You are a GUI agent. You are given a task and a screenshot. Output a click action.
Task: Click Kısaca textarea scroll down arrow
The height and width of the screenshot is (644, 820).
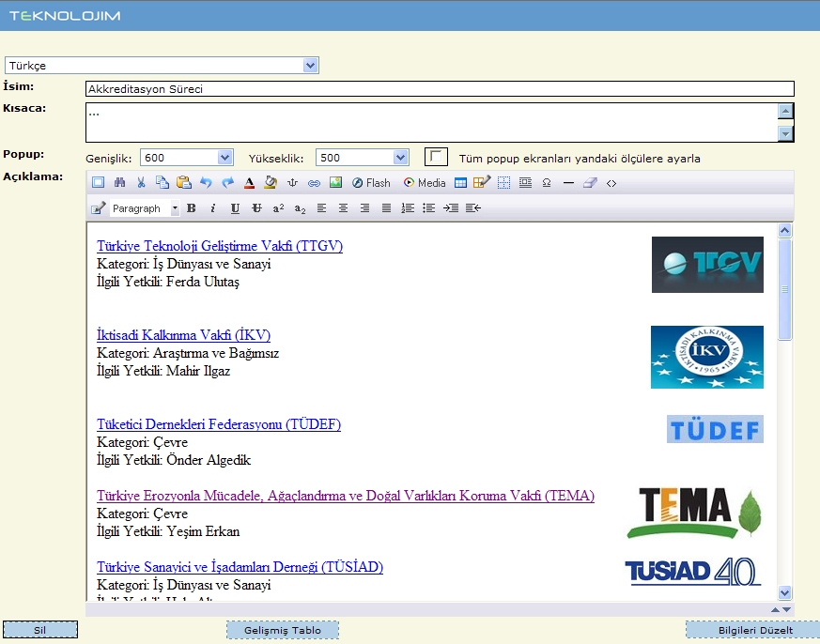pos(785,133)
